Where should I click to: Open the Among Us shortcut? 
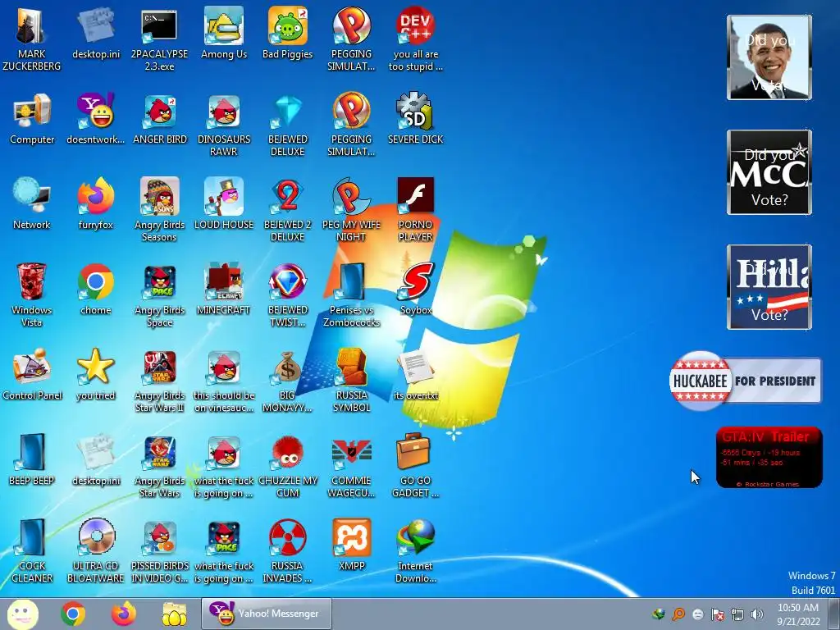pyautogui.click(x=223, y=33)
